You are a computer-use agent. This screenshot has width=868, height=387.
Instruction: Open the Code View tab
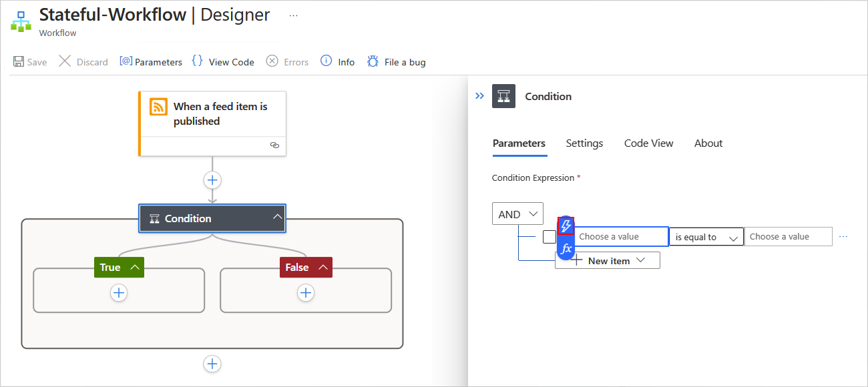pyautogui.click(x=648, y=143)
